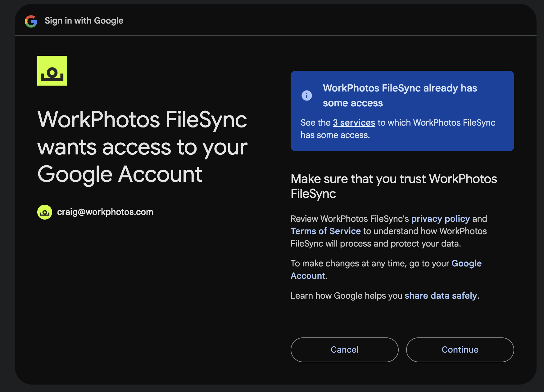Click the 'WorkPhotos FileSync already has some access' heading
Screen dimensions: 544x392
coord(400,95)
